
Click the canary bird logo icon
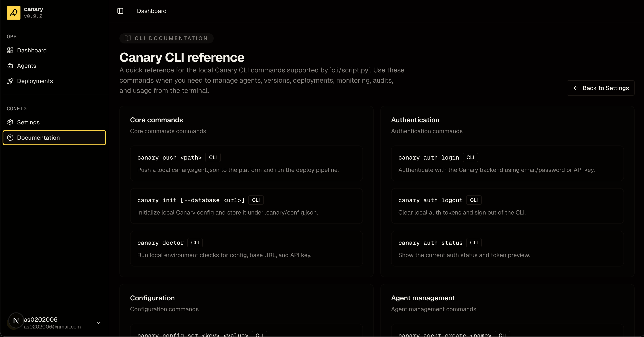pos(13,13)
